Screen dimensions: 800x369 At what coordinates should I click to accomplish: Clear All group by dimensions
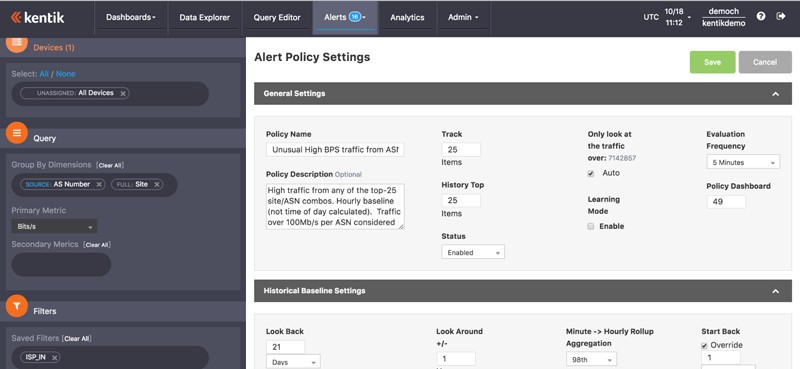(110, 165)
